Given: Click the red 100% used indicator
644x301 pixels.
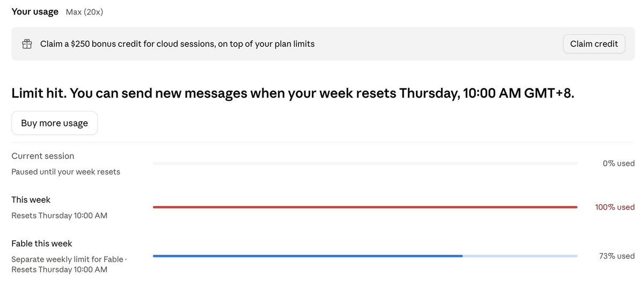Looking at the screenshot, I should (x=615, y=207).
